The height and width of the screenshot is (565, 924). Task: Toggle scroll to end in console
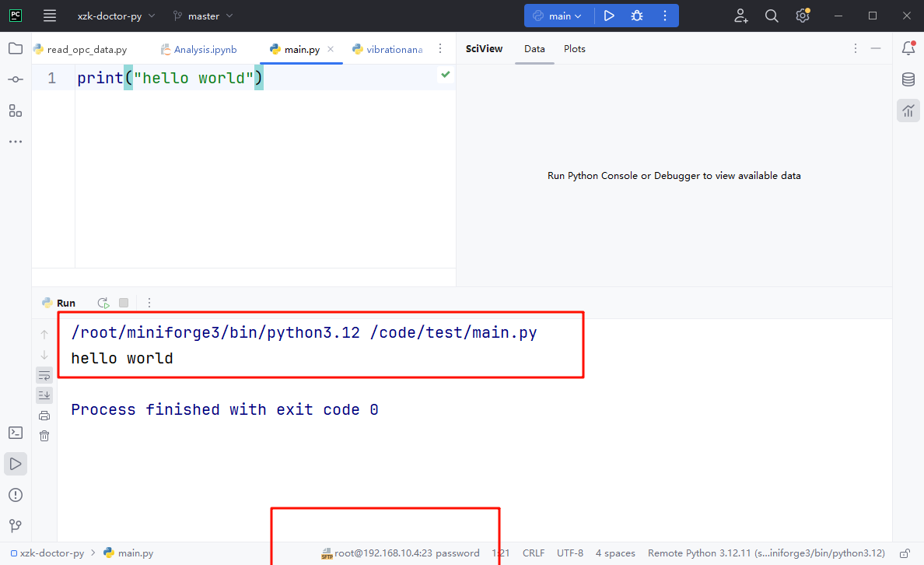tap(44, 395)
